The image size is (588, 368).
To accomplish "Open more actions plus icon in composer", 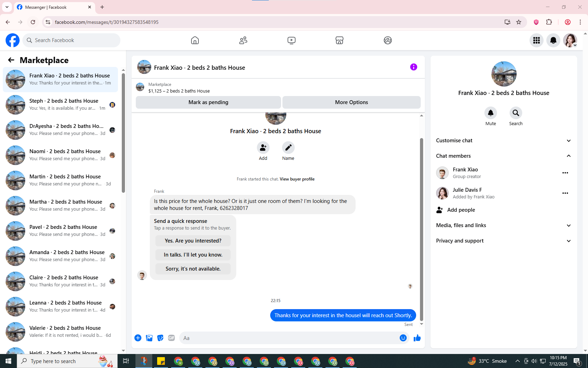I will (x=138, y=338).
